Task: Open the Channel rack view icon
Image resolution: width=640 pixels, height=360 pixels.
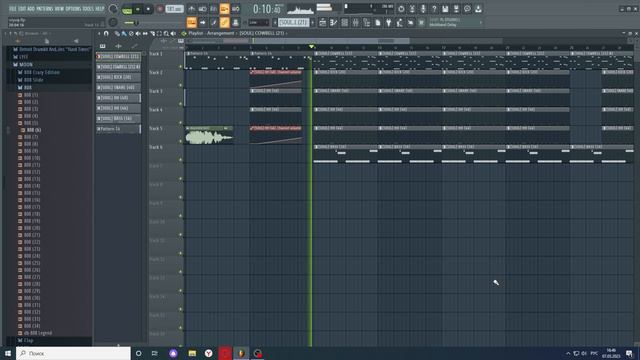Action: point(344,23)
